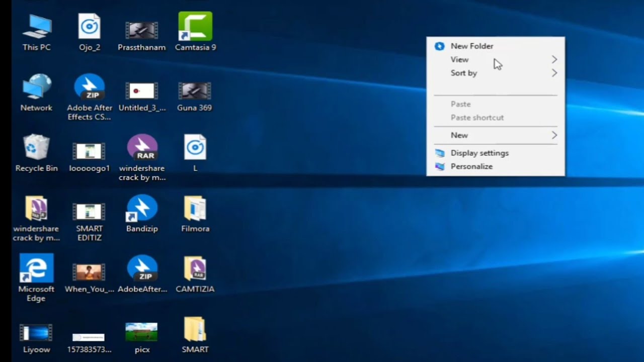Expand the New submenu arrow
Screen dimensions: 644x362
point(554,135)
